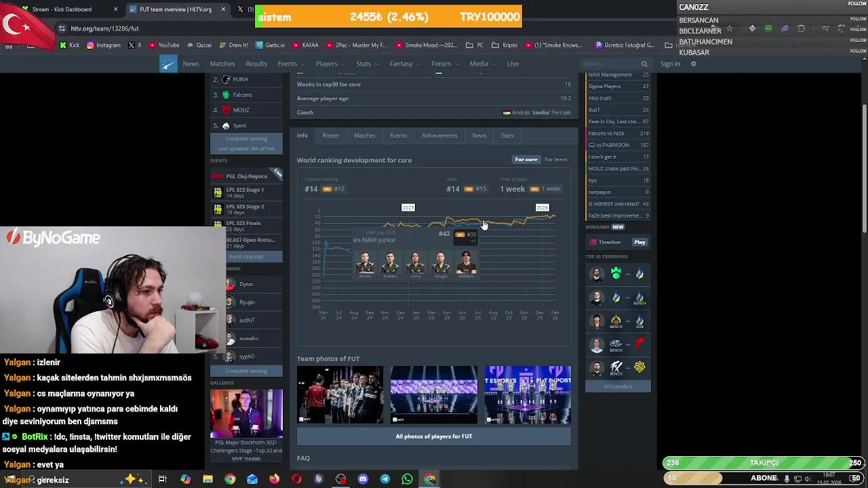Click the Falcons team logo in ranking
This screenshot has height=488, width=868.
click(x=226, y=95)
